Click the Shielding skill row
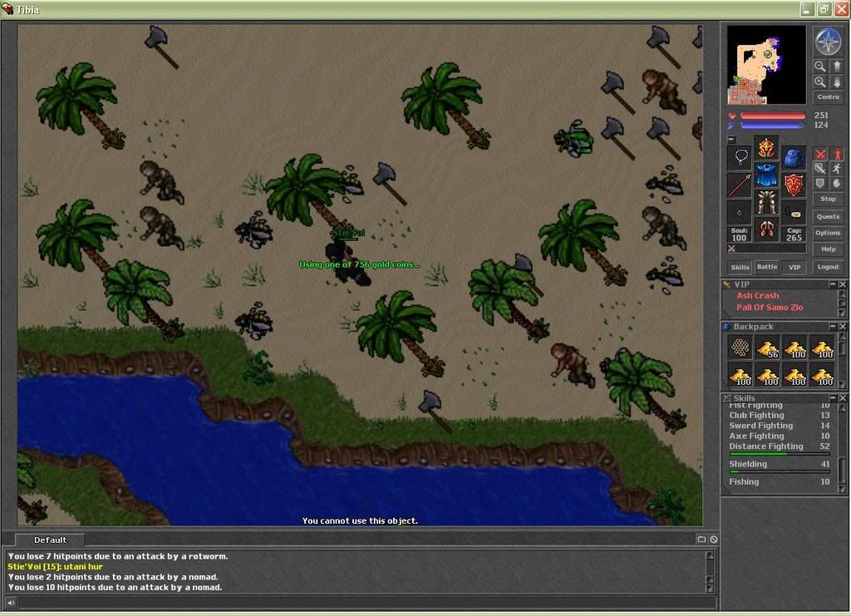The width and height of the screenshot is (851, 616). [x=780, y=464]
